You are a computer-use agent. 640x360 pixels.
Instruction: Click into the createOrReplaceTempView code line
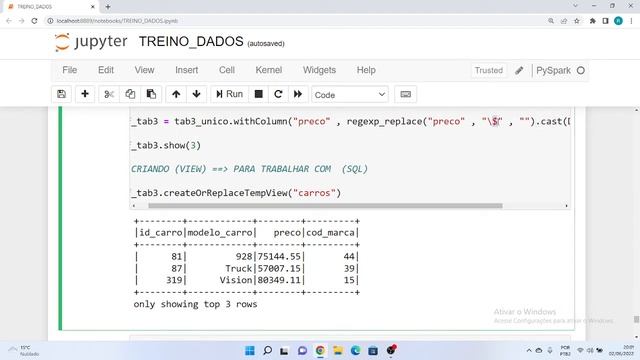pyautogui.click(x=236, y=193)
